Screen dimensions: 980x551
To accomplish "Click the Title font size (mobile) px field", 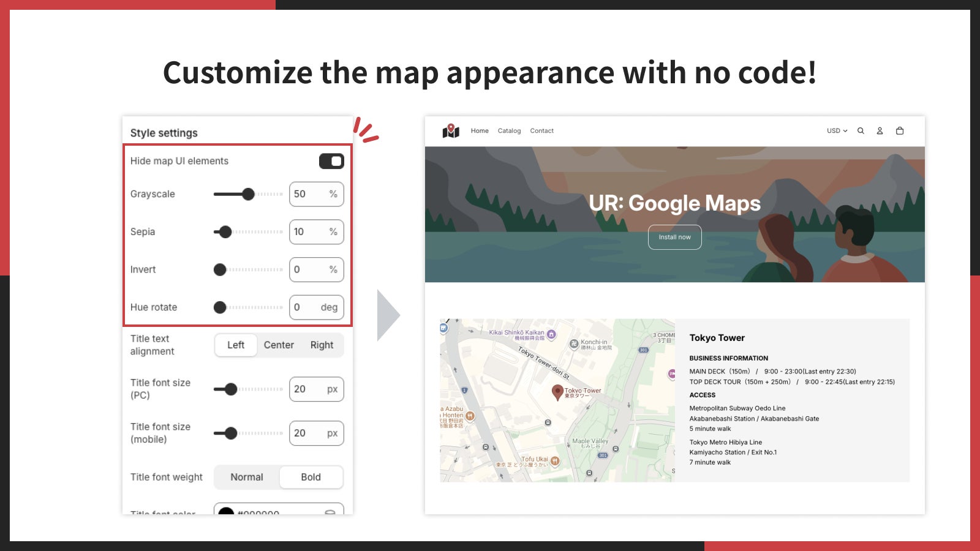I will tap(317, 433).
